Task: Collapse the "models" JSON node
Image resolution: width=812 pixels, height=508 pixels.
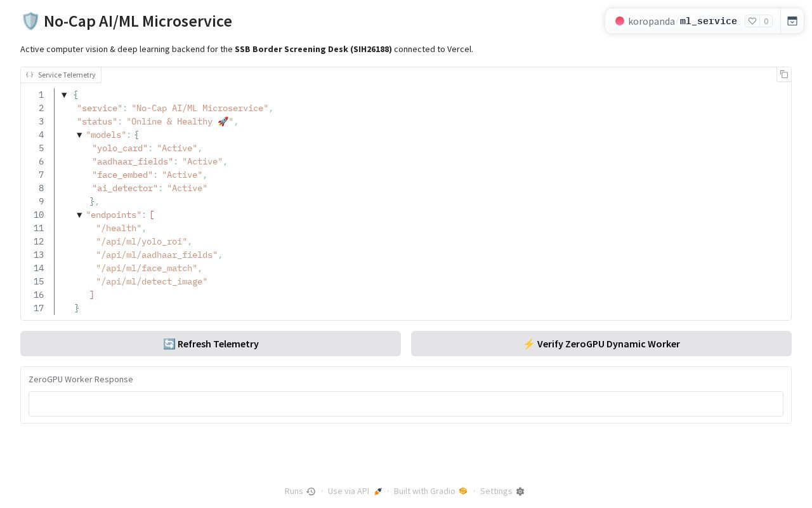Action: click(x=79, y=135)
